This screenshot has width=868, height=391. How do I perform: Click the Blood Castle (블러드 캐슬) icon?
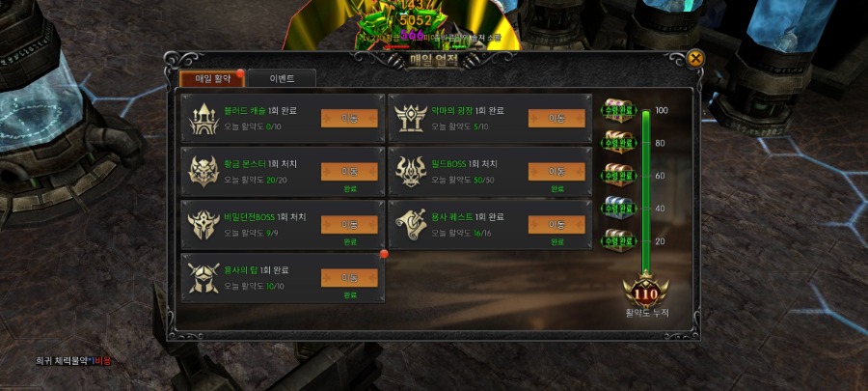pyautogui.click(x=203, y=119)
